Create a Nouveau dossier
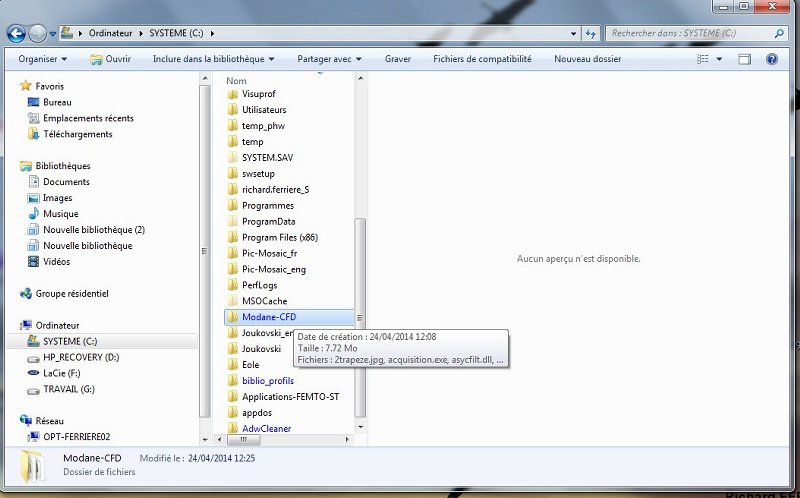The height and width of the screenshot is (498, 800). [x=588, y=59]
